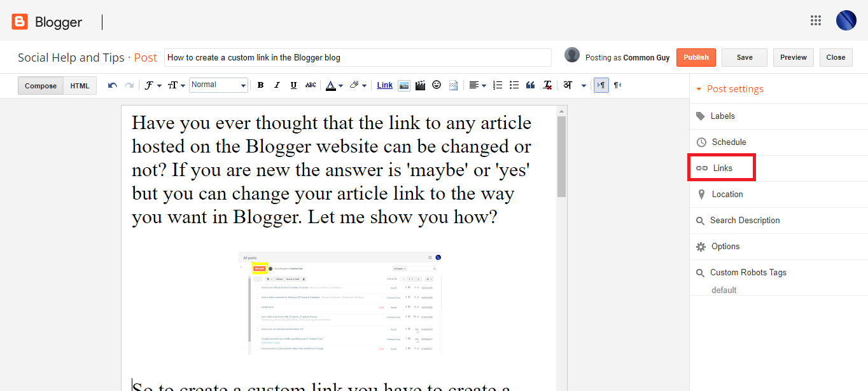
Task: Open the Normal paragraph style dropdown
Action: coord(218,85)
